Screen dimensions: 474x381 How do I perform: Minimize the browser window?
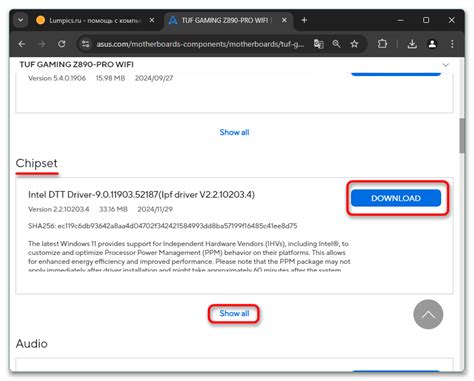[x=400, y=20]
